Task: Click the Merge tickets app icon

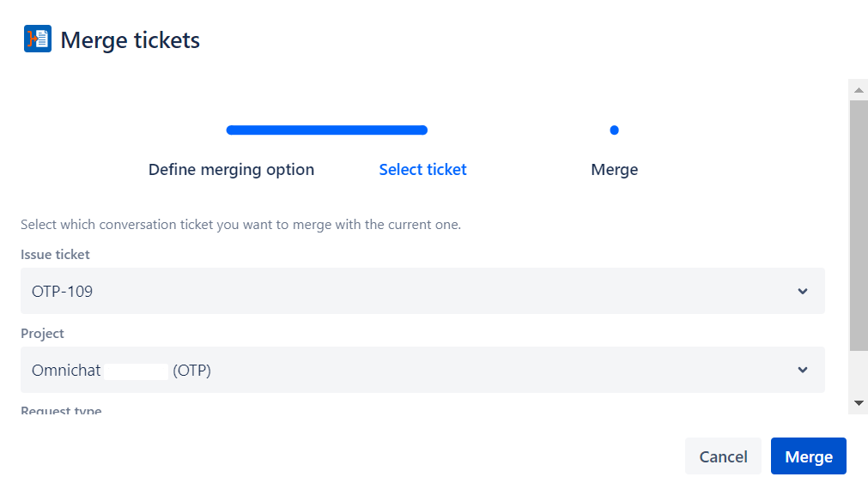Action: (x=38, y=39)
